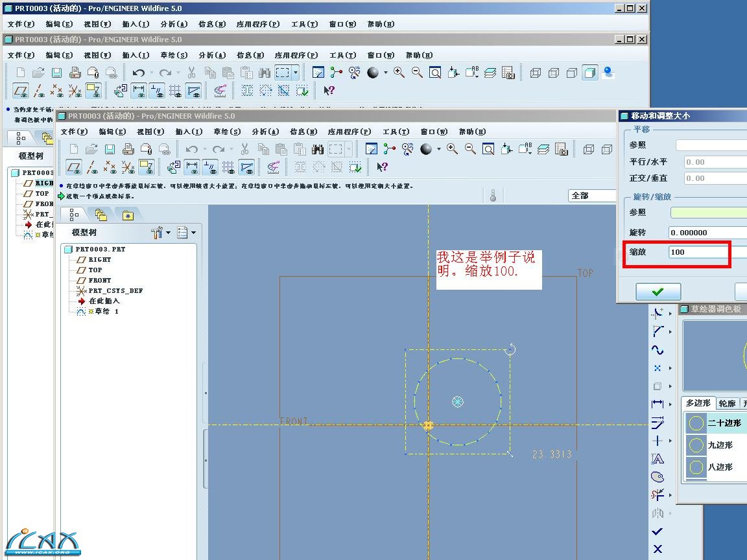Open the favorites tab in navigator
Viewport: 747px width, 560px height.
point(128,216)
